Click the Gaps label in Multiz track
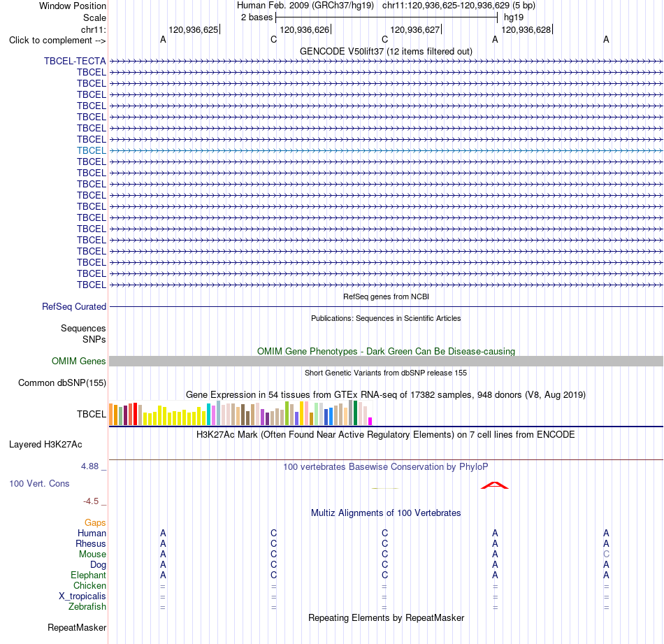Viewport: 664px width, 644px height. tap(95, 523)
